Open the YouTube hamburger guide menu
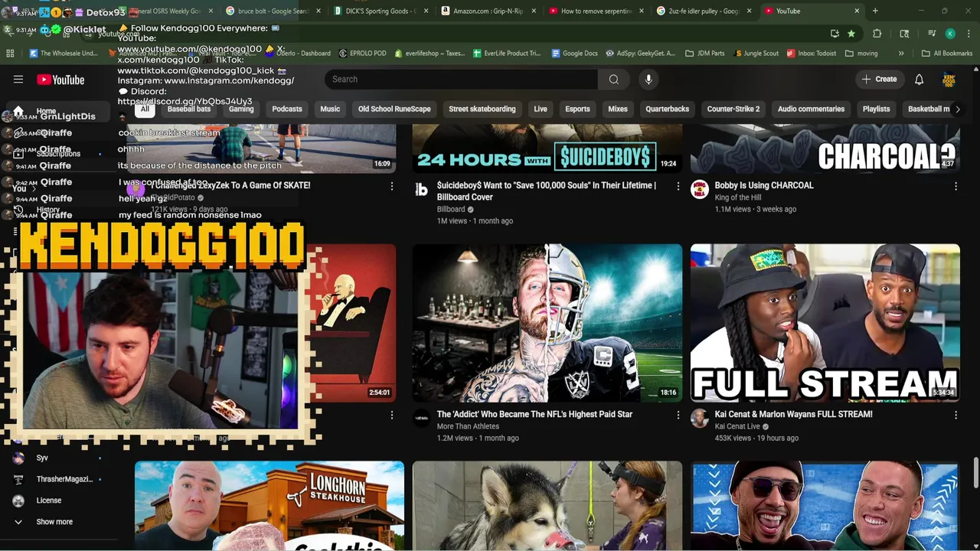The height and width of the screenshot is (551, 980). click(x=18, y=80)
